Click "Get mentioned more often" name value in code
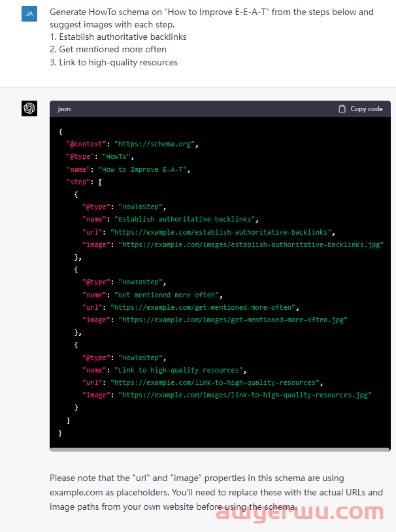 click(x=167, y=295)
